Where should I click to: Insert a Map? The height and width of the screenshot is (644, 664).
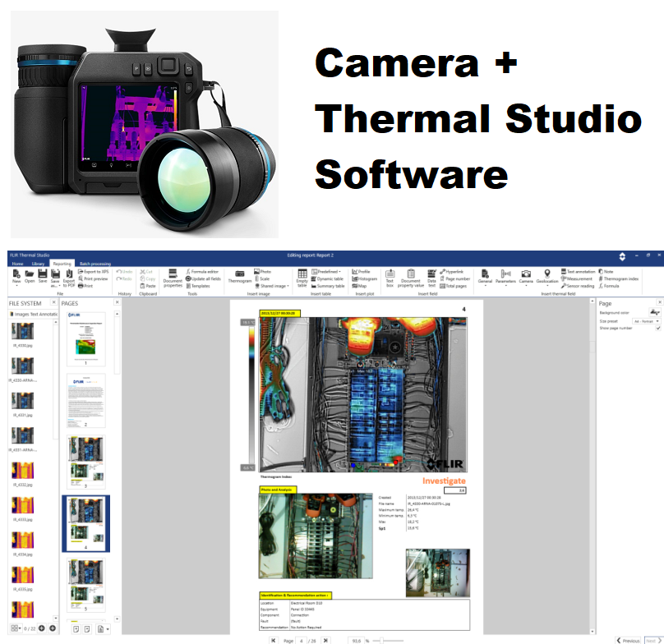pos(359,286)
